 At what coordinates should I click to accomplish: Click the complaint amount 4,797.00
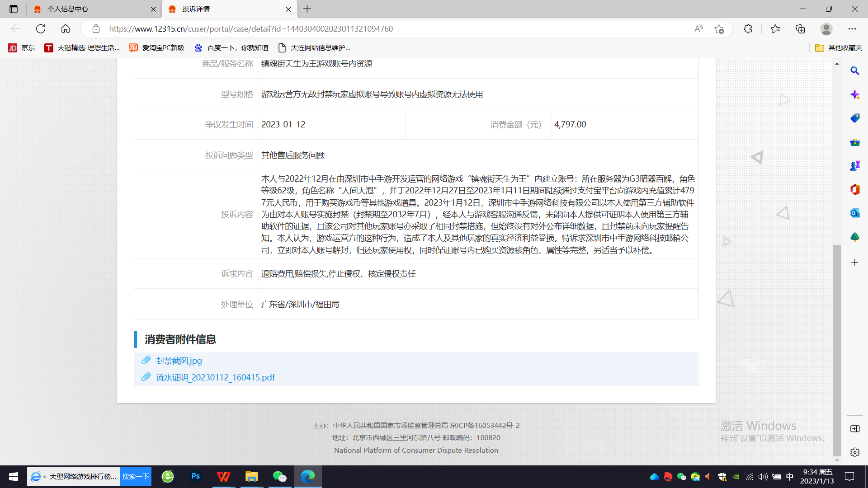tap(570, 124)
